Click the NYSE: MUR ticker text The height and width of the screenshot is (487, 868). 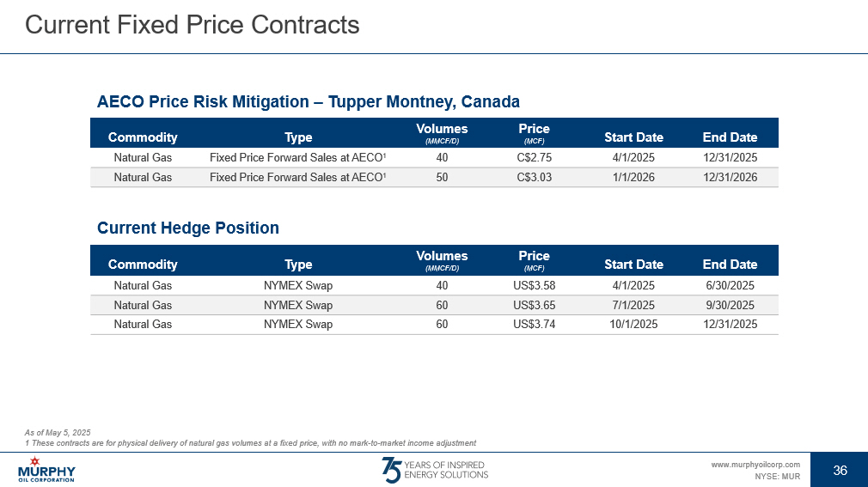[777, 476]
